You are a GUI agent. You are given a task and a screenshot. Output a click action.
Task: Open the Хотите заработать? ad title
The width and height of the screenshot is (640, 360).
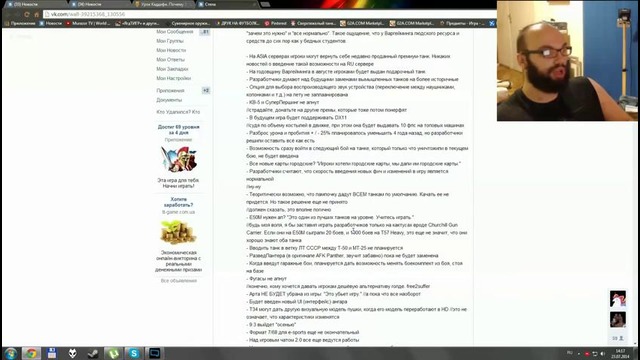click(x=178, y=202)
